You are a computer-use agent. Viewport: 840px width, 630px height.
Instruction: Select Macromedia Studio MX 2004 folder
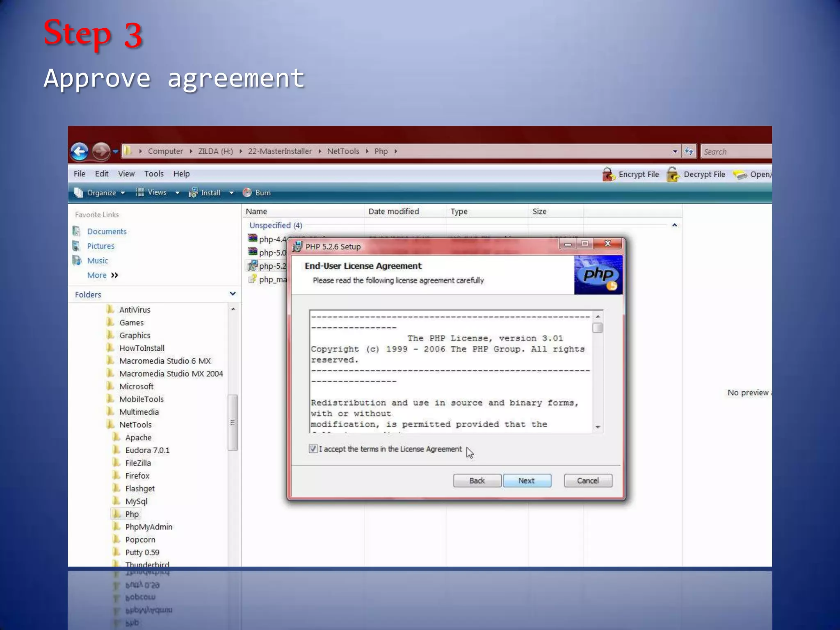pyautogui.click(x=171, y=374)
